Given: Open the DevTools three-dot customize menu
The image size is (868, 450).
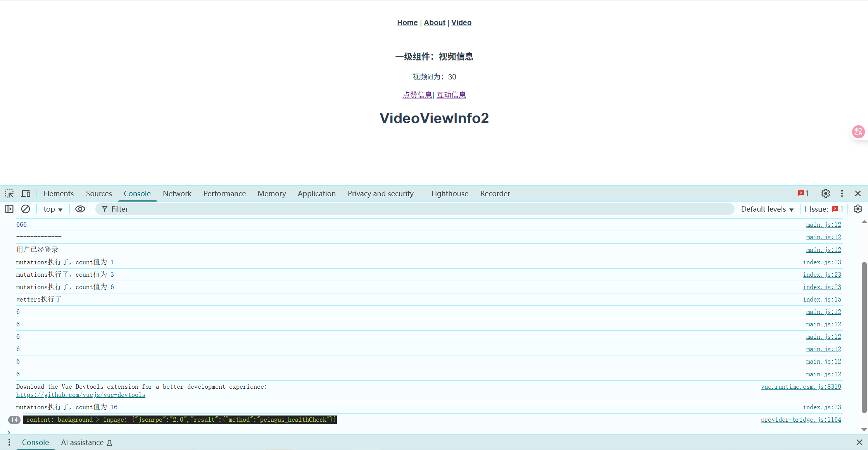Looking at the screenshot, I should point(842,193).
